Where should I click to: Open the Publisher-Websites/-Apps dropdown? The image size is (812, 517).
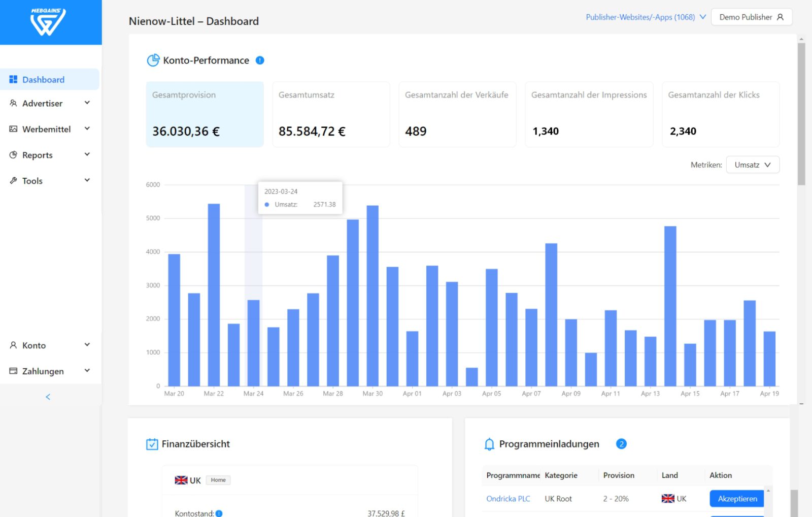pyautogui.click(x=645, y=17)
